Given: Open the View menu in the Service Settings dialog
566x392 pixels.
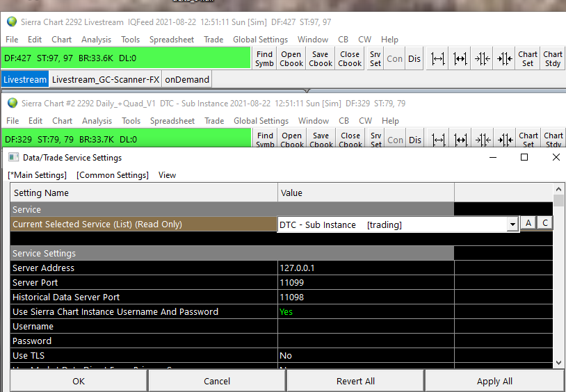Looking at the screenshot, I should [x=167, y=175].
